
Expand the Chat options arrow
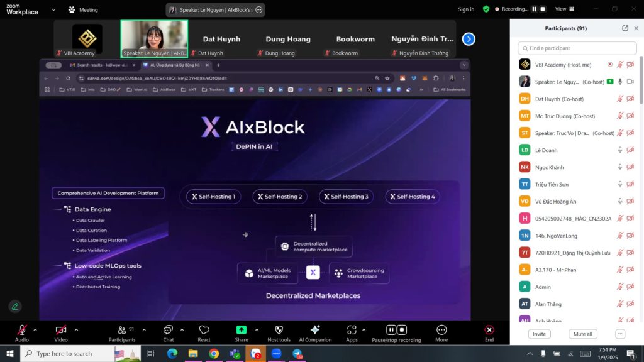pyautogui.click(x=182, y=329)
